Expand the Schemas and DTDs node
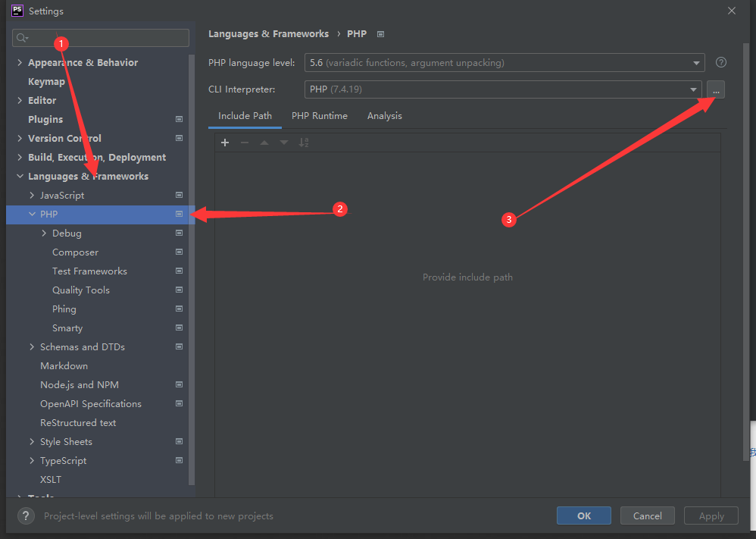Image resolution: width=756 pixels, height=539 pixels. [x=32, y=346]
